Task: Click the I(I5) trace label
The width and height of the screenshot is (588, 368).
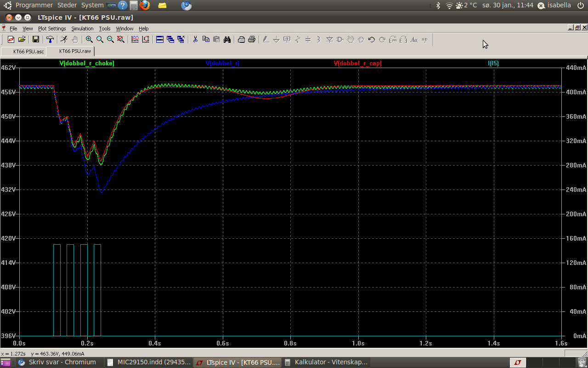Action: (493, 63)
